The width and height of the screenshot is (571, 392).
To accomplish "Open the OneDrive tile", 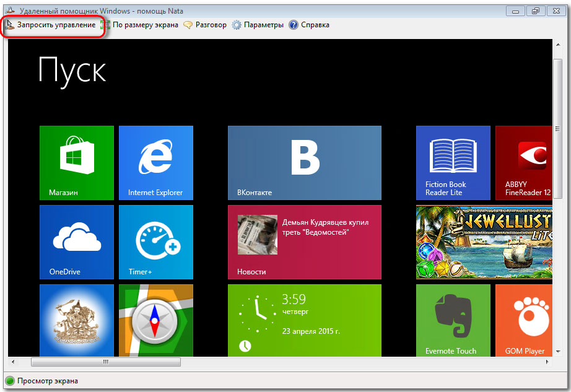I will [76, 242].
